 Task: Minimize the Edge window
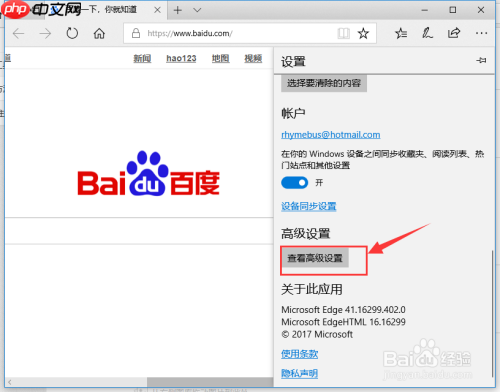(x=424, y=10)
